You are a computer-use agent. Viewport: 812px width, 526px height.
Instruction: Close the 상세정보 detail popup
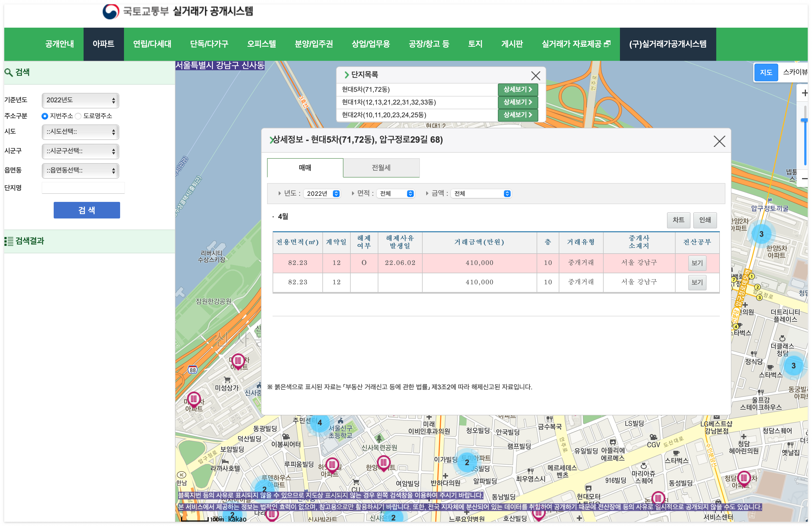click(x=719, y=141)
